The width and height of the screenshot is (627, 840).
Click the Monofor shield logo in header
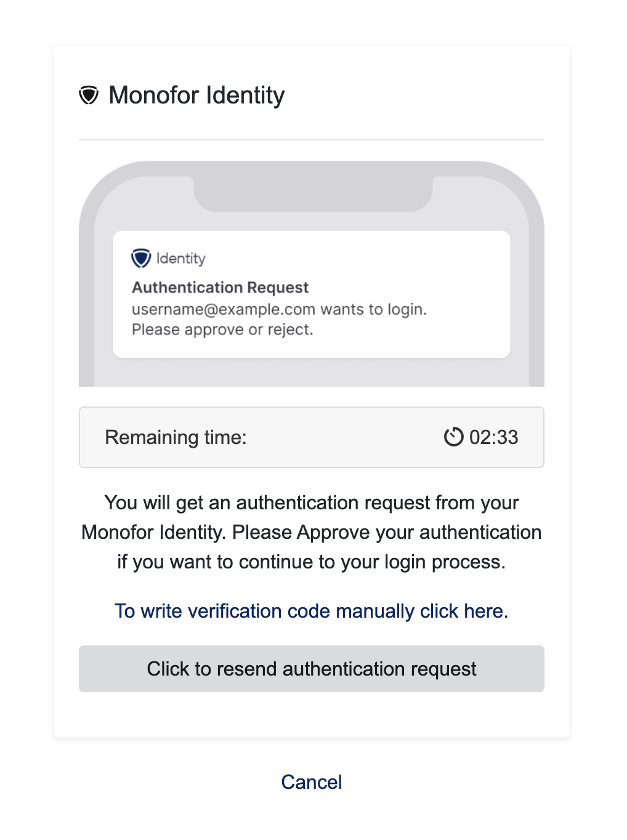(89, 95)
